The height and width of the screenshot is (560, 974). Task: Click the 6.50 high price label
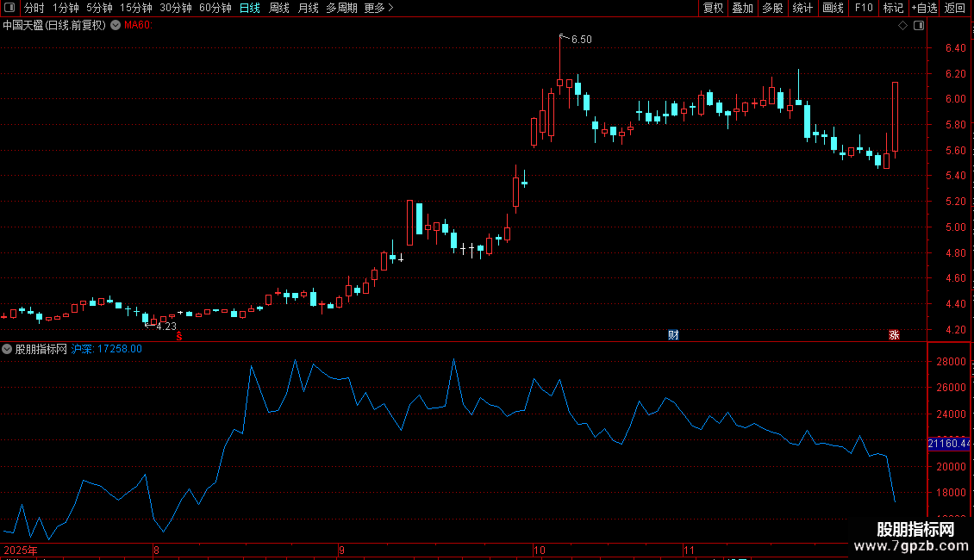pyautogui.click(x=582, y=40)
